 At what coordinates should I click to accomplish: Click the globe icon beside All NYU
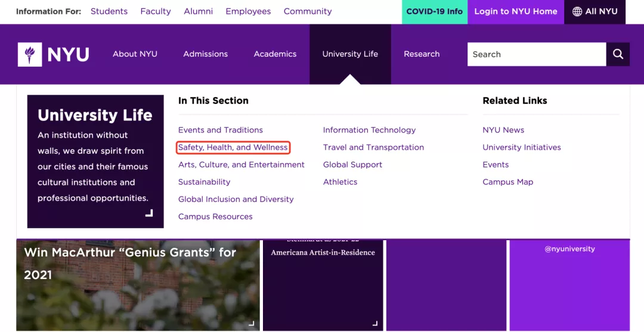(x=577, y=11)
